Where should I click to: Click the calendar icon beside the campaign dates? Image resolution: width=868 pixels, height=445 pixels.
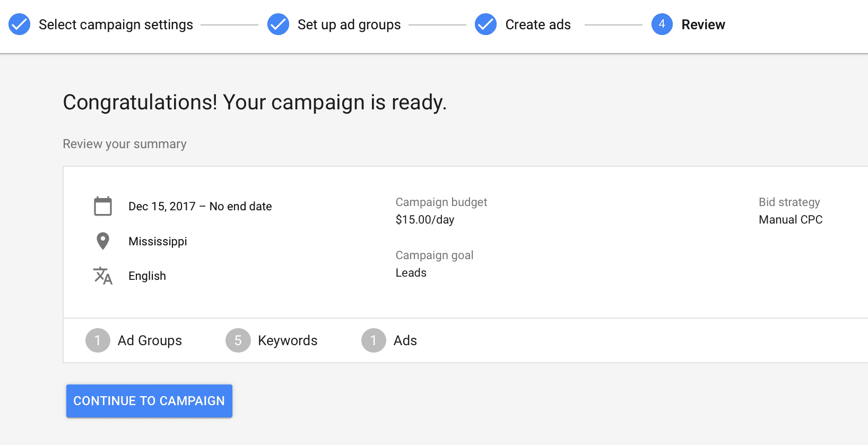point(103,206)
